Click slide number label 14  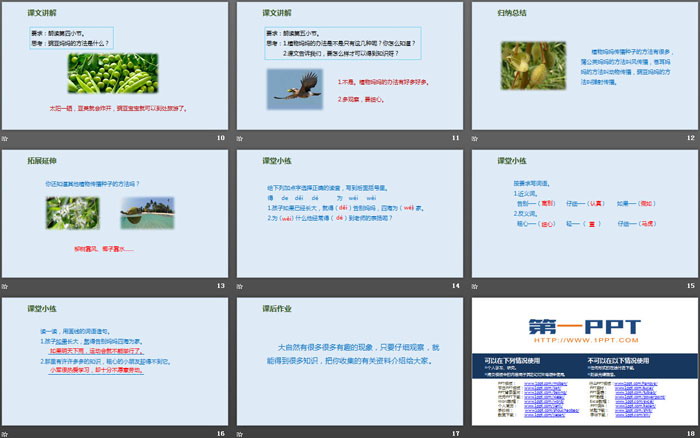[456, 286]
